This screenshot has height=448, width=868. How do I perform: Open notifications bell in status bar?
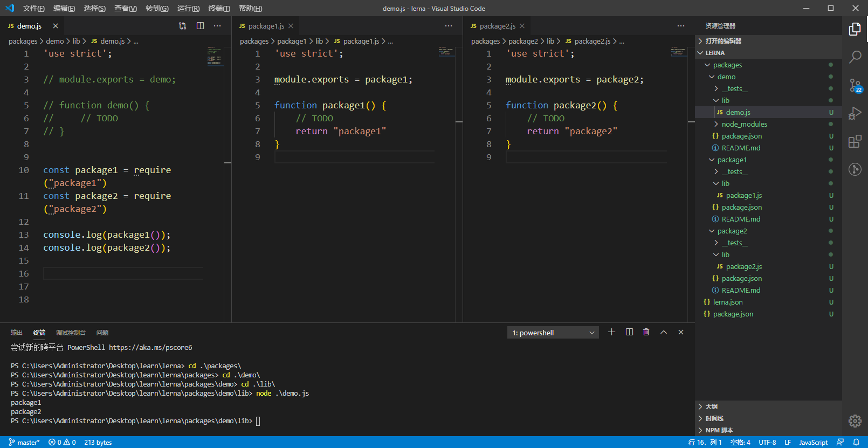tap(856, 442)
